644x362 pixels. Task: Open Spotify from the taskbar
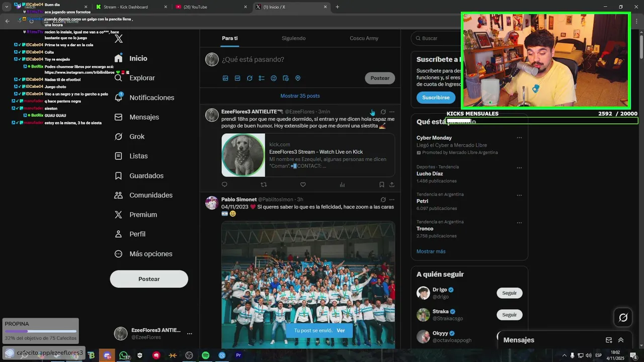pos(206,355)
